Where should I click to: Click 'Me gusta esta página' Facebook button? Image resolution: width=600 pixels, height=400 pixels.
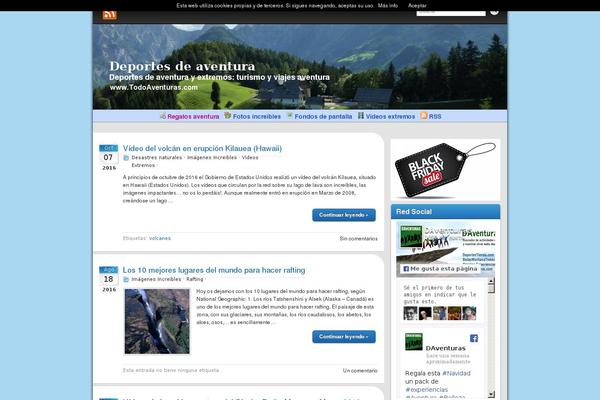pyautogui.click(x=440, y=269)
